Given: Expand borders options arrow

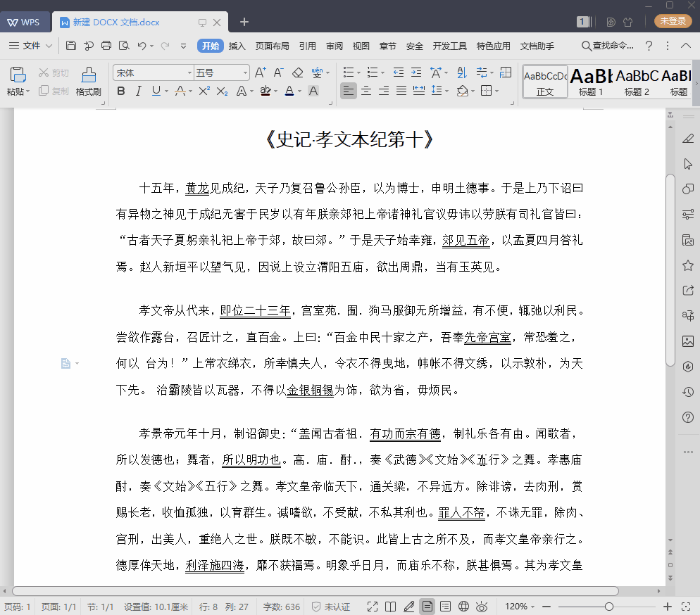Looking at the screenshot, I should coord(497,91).
